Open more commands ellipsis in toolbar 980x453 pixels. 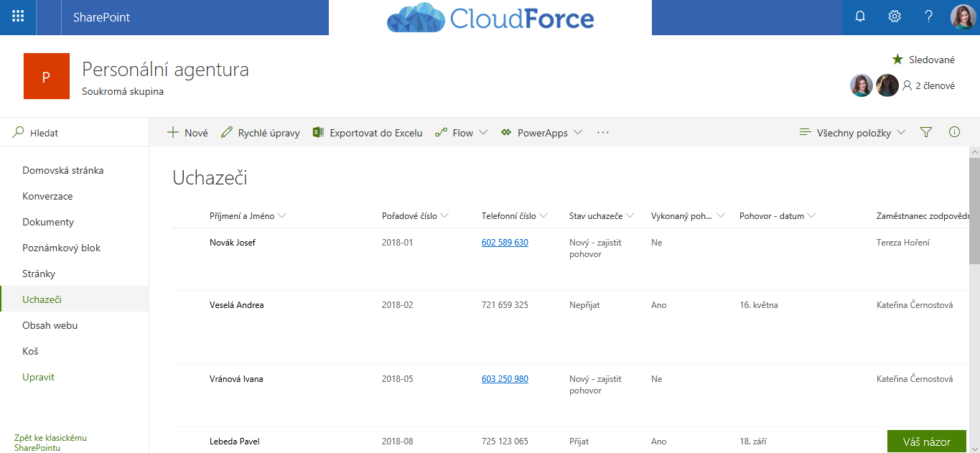603,133
